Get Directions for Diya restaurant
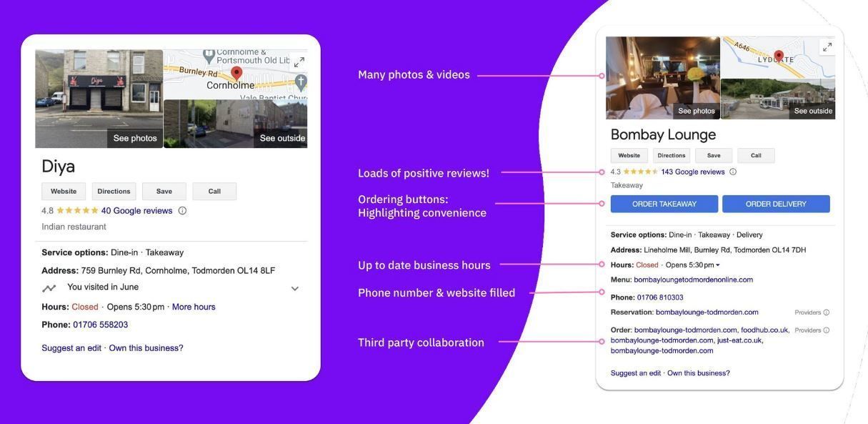 (114, 191)
